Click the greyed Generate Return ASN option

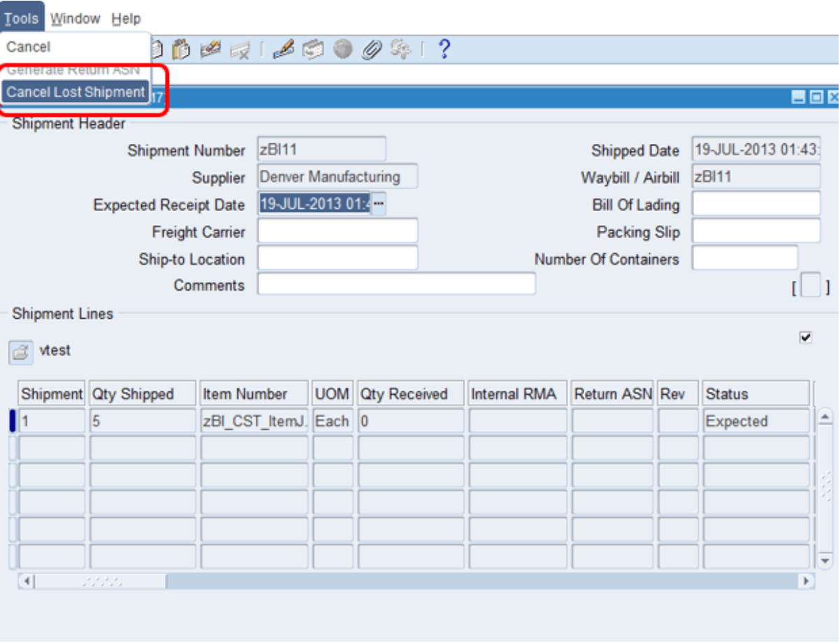(x=73, y=69)
